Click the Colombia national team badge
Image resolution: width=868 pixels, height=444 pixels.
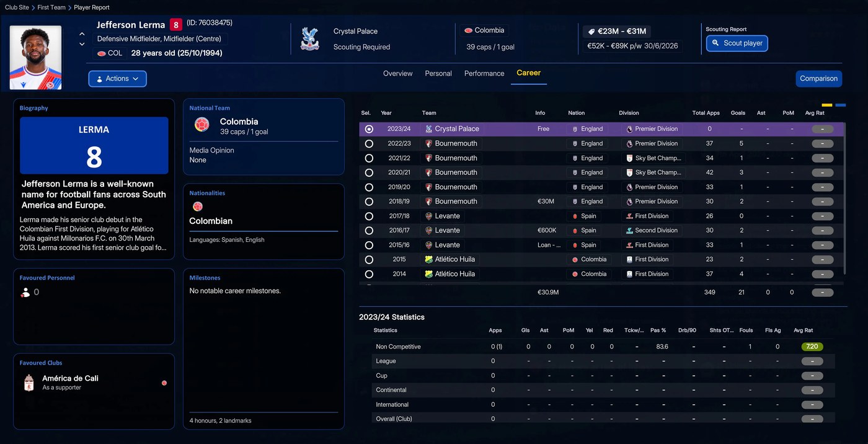coord(201,125)
